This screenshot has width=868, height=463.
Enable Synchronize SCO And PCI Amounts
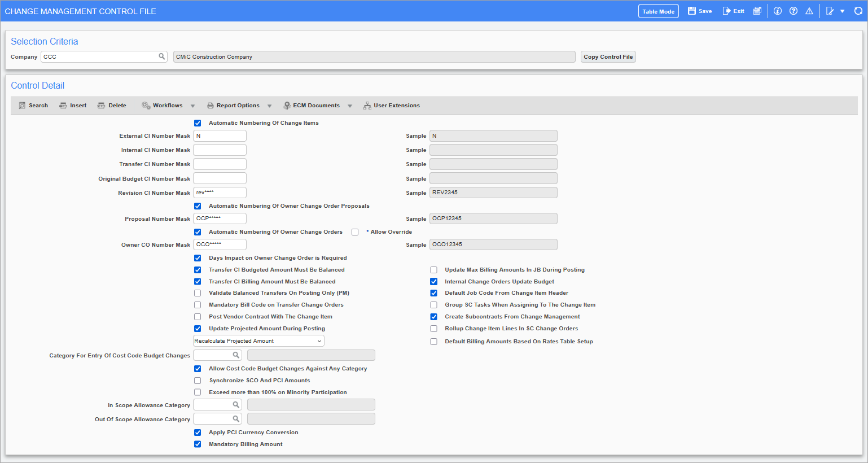198,381
